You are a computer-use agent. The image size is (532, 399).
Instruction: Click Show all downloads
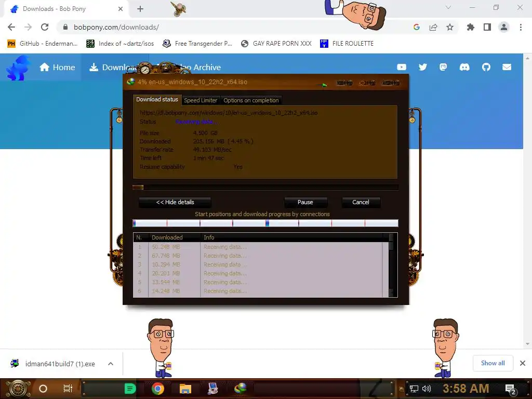tap(493, 363)
